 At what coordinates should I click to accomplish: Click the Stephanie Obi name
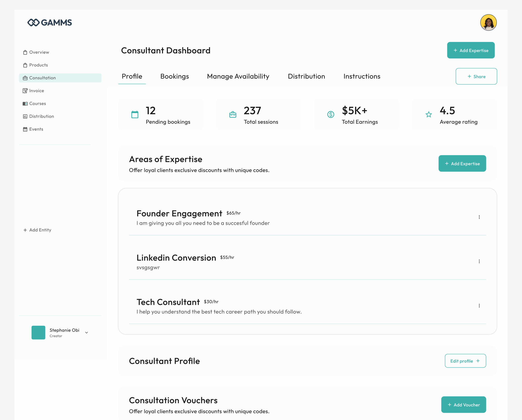(64, 330)
